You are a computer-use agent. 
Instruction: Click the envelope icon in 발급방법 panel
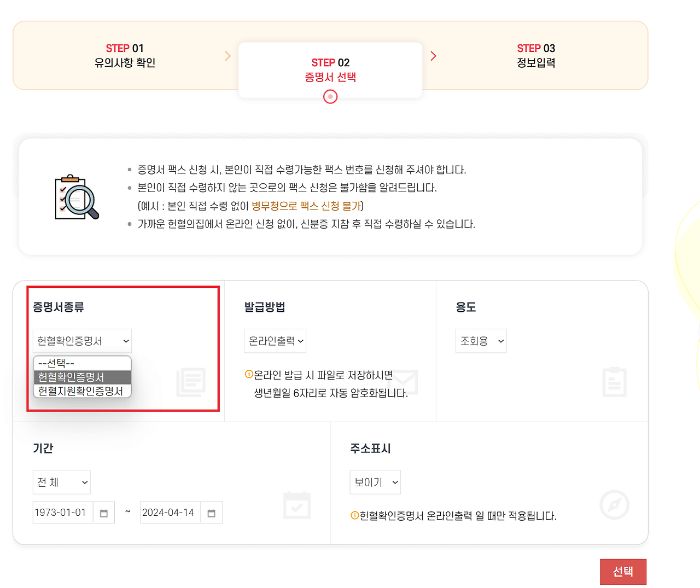[x=402, y=383]
